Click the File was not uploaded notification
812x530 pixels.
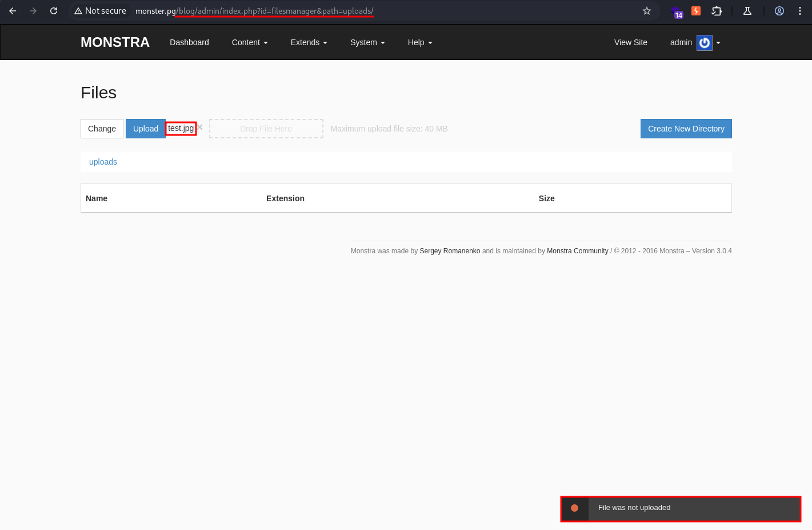681,508
